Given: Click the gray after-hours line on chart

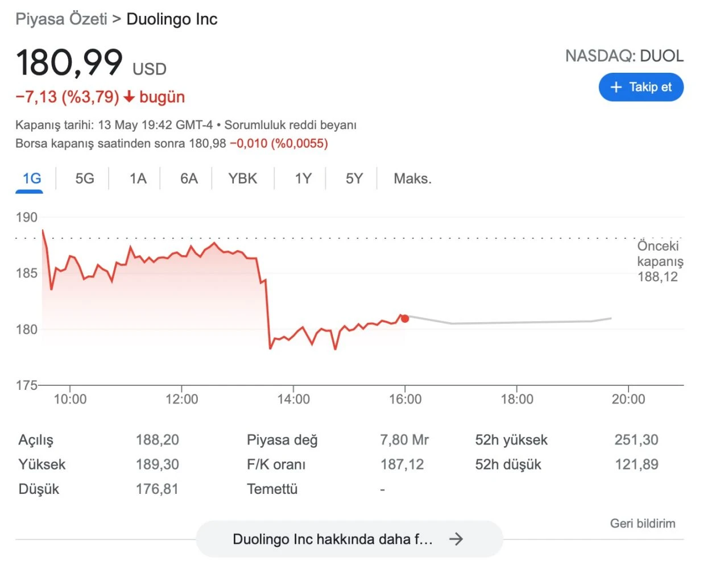Looking at the screenshot, I should point(512,322).
